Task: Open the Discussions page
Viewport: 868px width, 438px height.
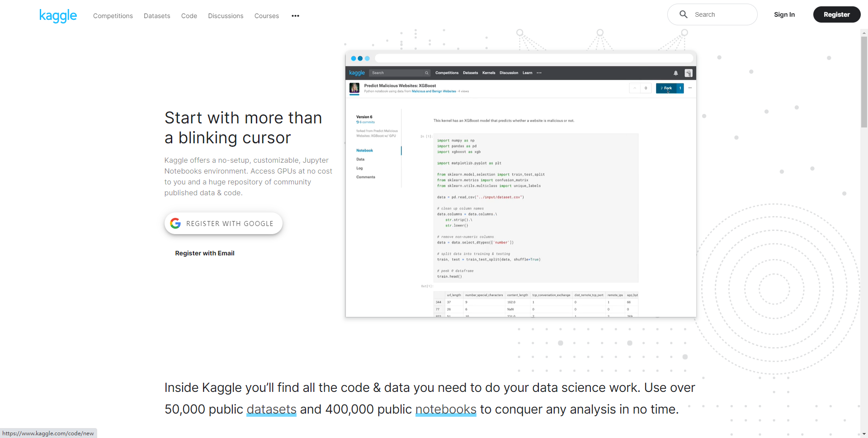Action: (226, 16)
